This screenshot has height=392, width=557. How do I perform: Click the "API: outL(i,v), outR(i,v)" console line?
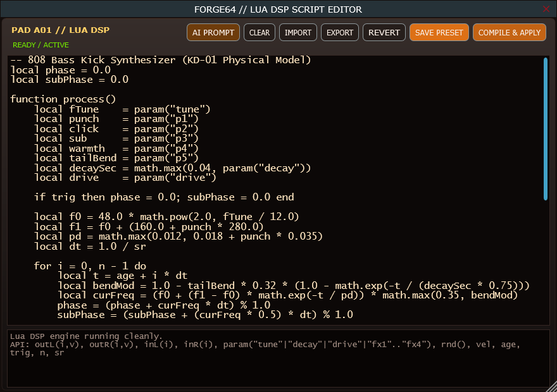[x=265, y=345]
